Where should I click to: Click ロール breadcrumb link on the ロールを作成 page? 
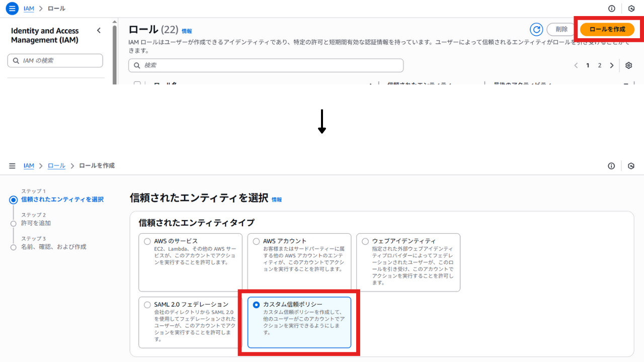click(56, 166)
